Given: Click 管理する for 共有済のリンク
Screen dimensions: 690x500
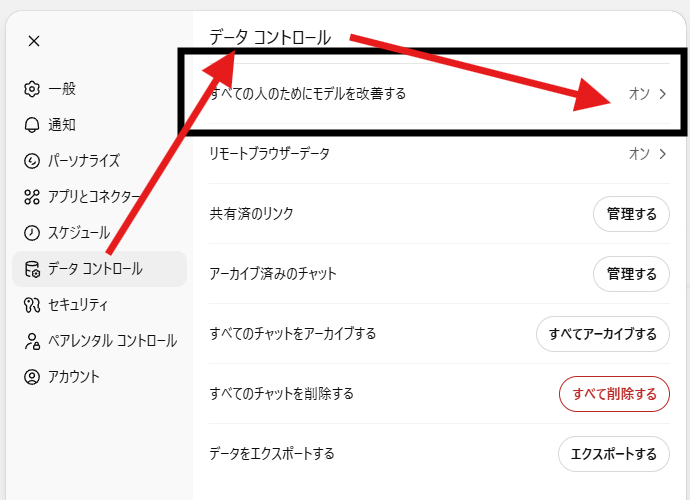Looking at the screenshot, I should click(631, 214).
